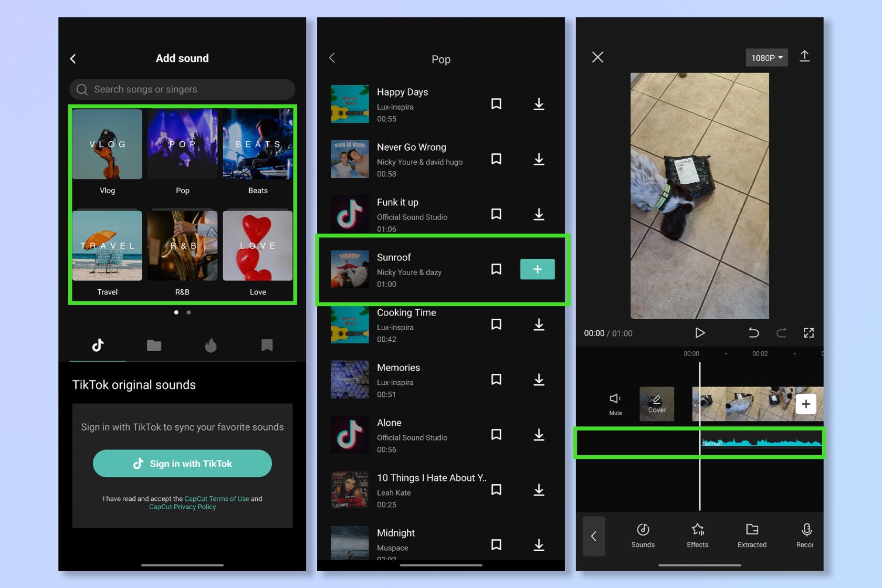882x588 pixels.
Task: Bookmark the Memories track
Action: (x=496, y=380)
